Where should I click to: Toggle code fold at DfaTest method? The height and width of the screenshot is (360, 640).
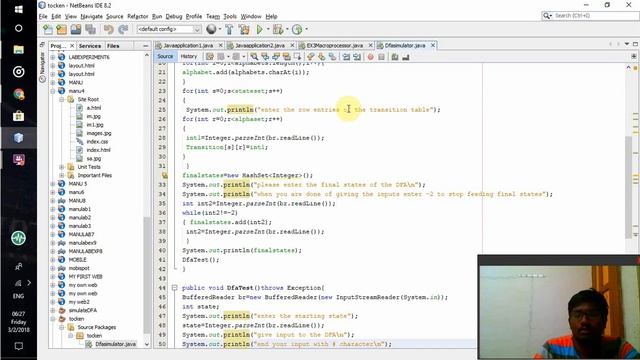pyautogui.click(x=175, y=288)
